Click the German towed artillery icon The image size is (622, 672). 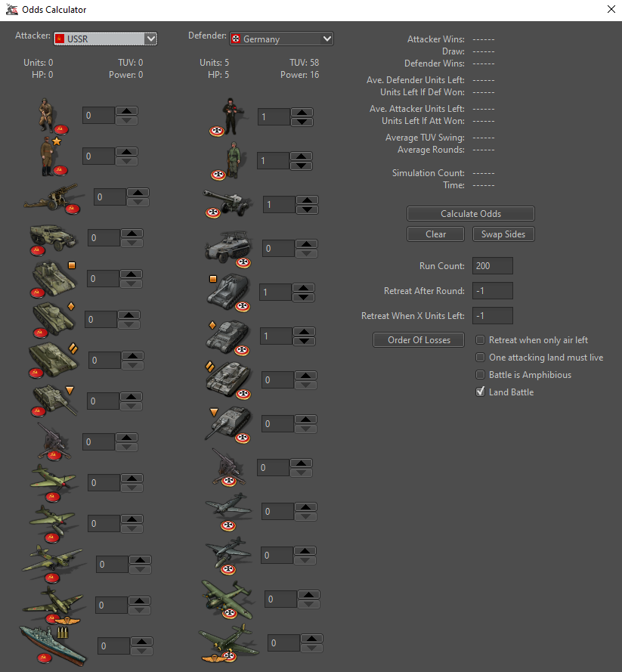point(227,204)
